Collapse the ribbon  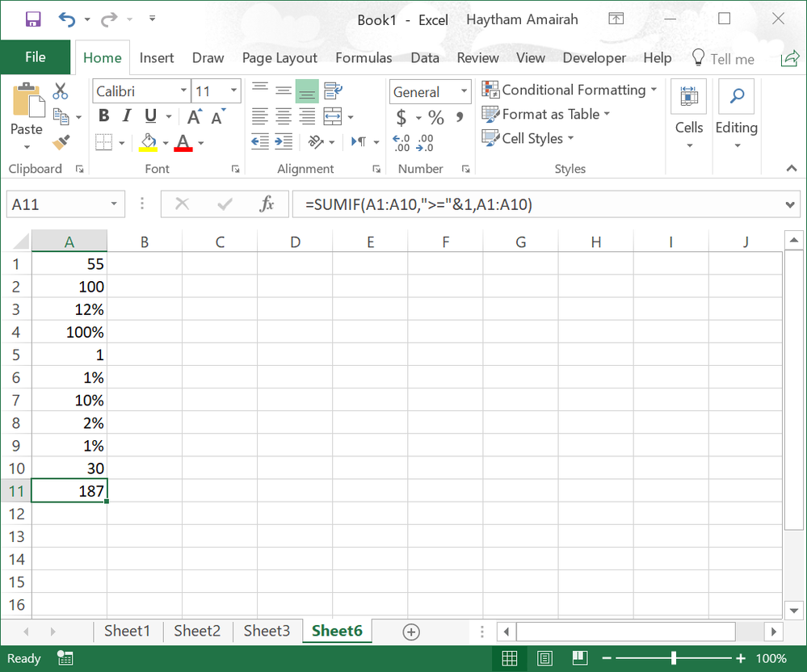tap(792, 168)
